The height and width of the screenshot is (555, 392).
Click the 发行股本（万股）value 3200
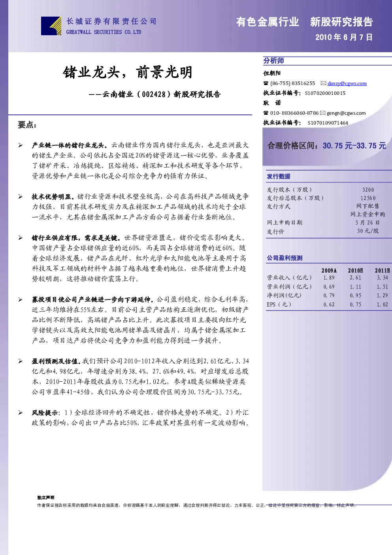point(368,190)
